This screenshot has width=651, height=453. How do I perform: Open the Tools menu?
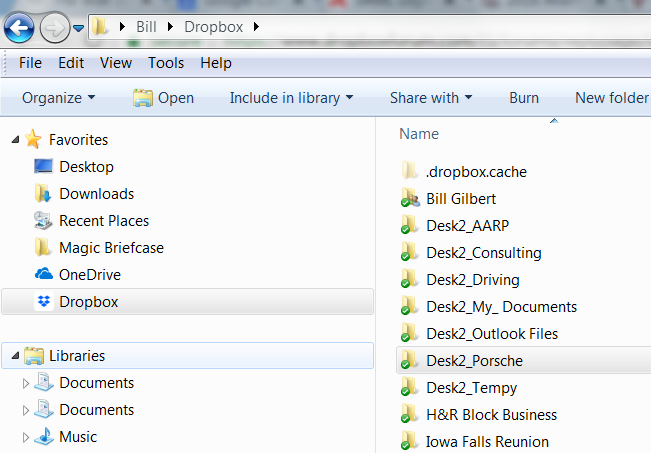[x=166, y=63]
